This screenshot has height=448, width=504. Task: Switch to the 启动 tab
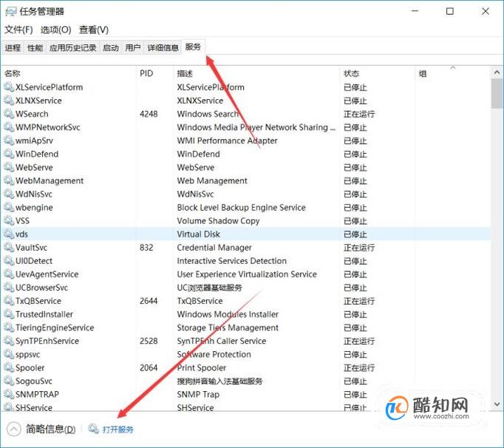click(111, 48)
